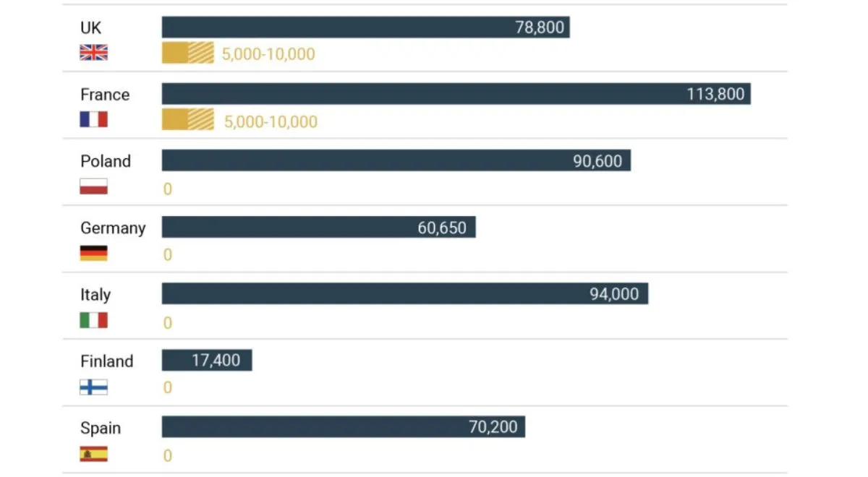The height and width of the screenshot is (477, 868).
Task: Click the UK yellow 5,000-10,000 bar
Action: [x=187, y=53]
